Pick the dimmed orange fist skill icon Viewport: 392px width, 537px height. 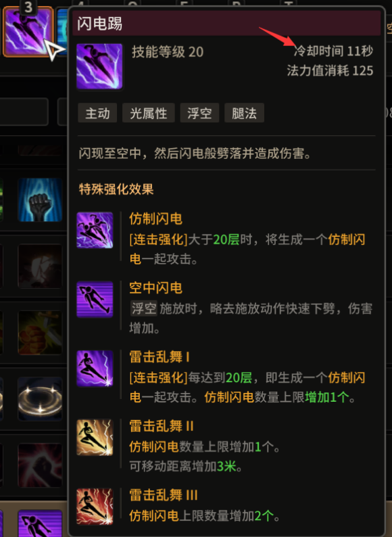[40, 333]
